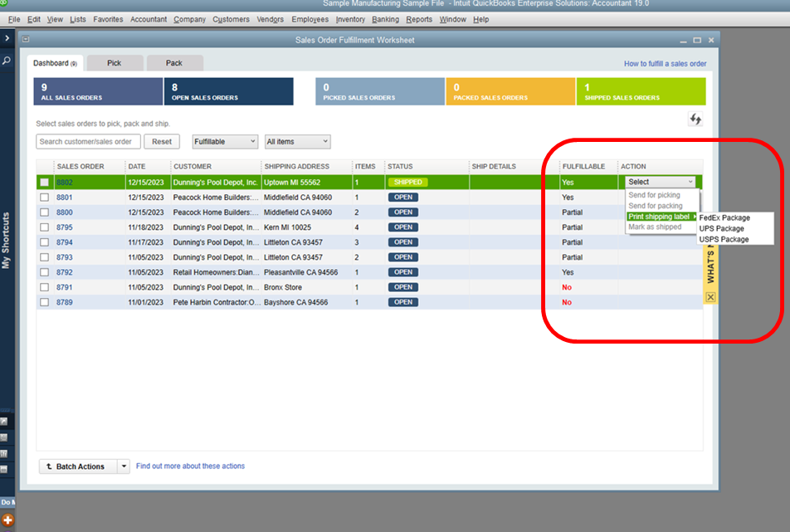Filter by All Sales Orders tile
The height and width of the screenshot is (532, 790).
coord(98,91)
